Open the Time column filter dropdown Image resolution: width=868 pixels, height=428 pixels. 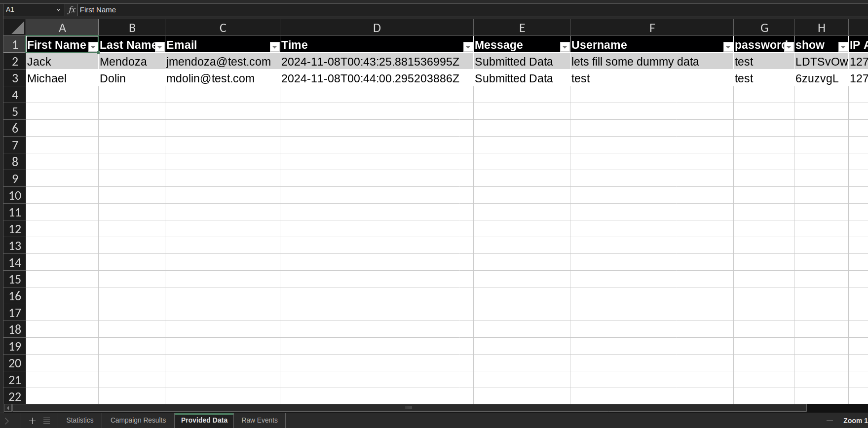point(468,47)
